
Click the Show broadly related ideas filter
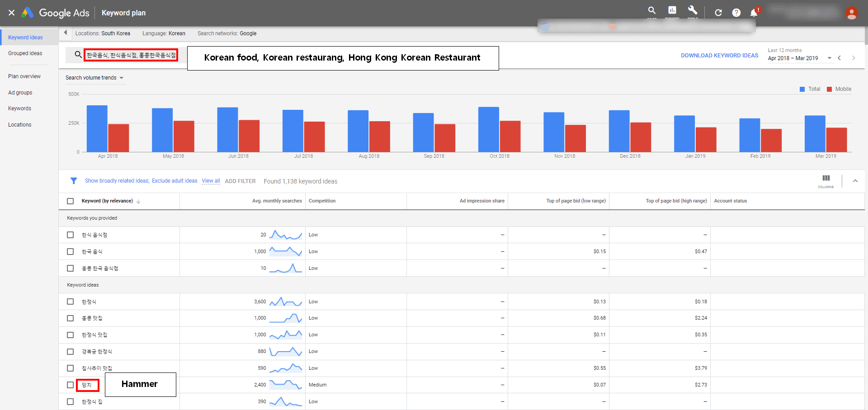[x=117, y=181]
